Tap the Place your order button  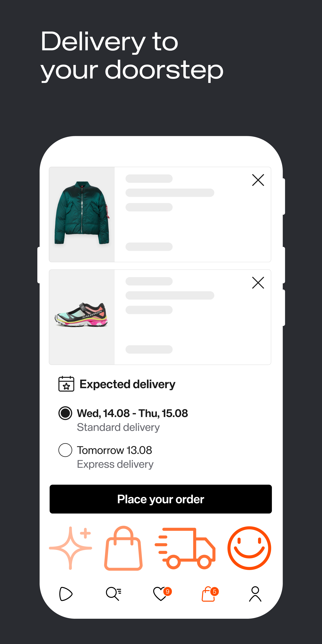tap(161, 499)
